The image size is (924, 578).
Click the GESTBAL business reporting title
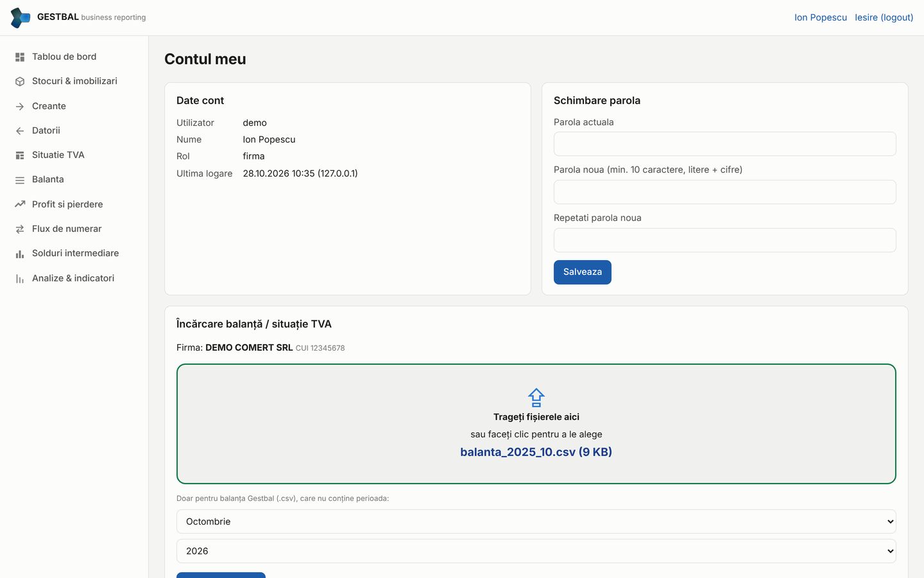coord(91,17)
